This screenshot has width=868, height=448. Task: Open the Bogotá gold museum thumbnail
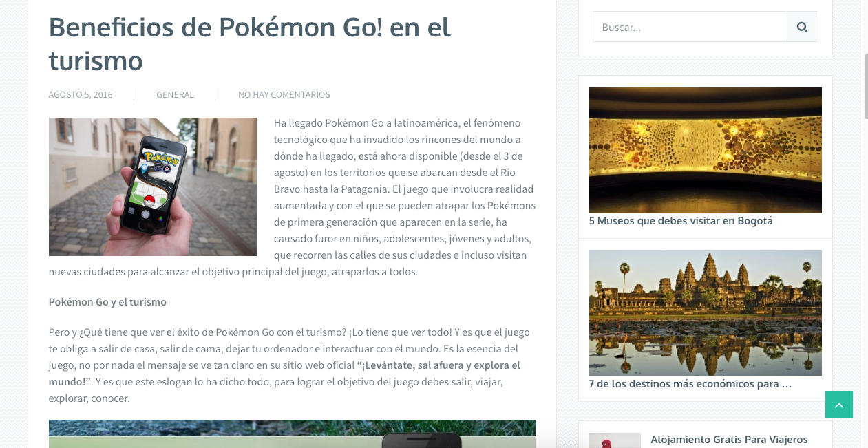706,150
